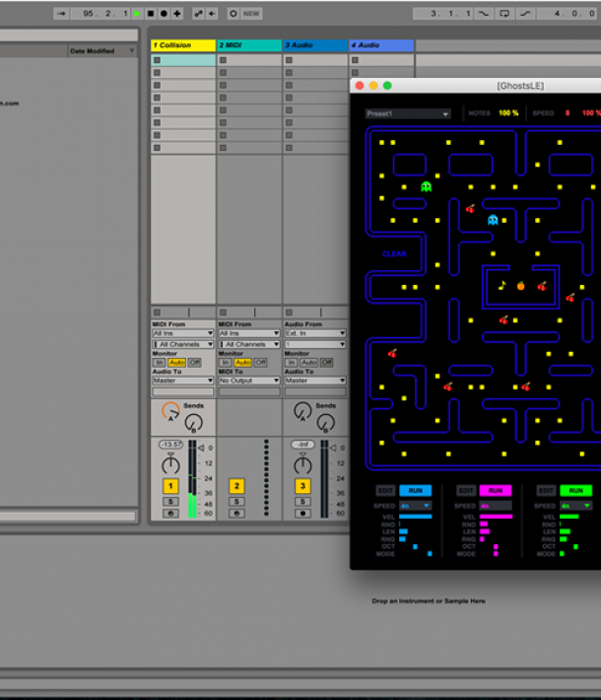This screenshot has height=700, width=601.
Task: Start playback with the green play button
Action: point(137,14)
